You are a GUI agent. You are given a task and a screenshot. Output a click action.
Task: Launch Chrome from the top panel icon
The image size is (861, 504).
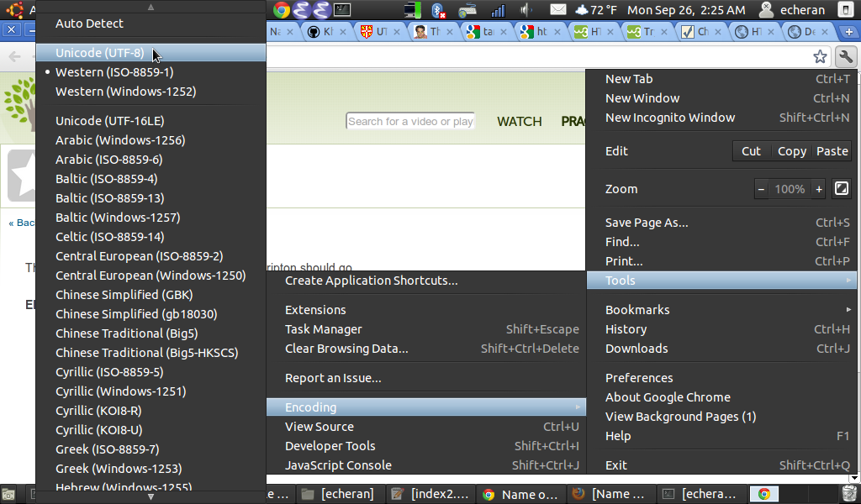tap(282, 10)
